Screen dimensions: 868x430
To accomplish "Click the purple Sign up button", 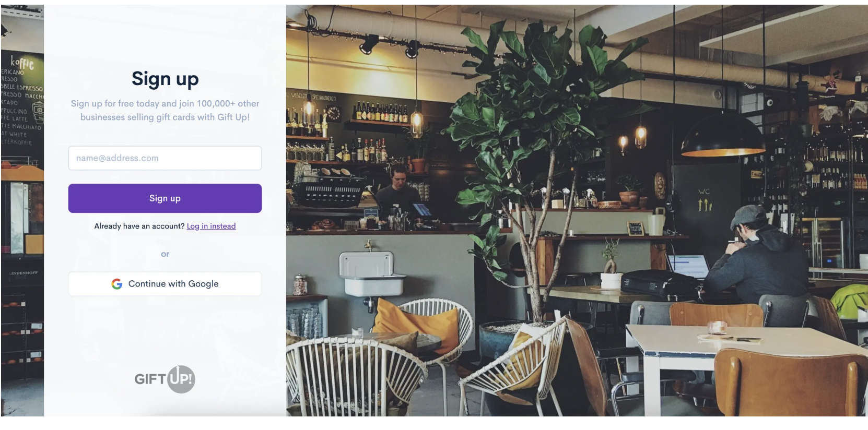I will 165,198.
